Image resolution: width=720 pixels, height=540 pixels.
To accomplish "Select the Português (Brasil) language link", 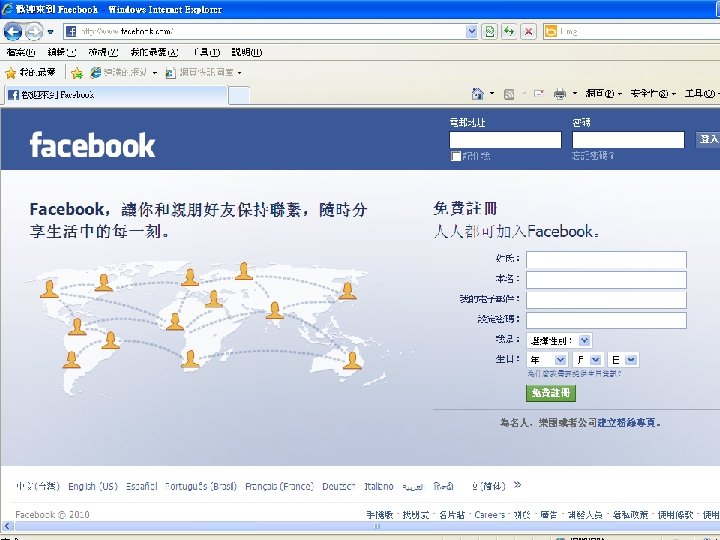I will coord(201,486).
